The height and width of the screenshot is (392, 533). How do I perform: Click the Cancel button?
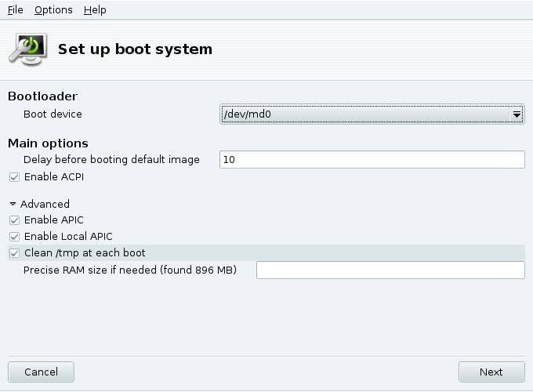pos(41,372)
